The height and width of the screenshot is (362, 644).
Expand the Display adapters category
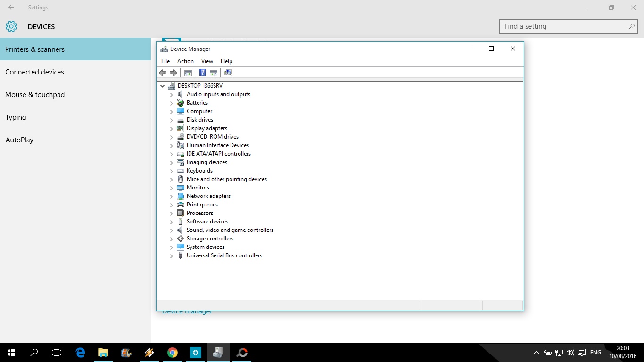pyautogui.click(x=172, y=128)
